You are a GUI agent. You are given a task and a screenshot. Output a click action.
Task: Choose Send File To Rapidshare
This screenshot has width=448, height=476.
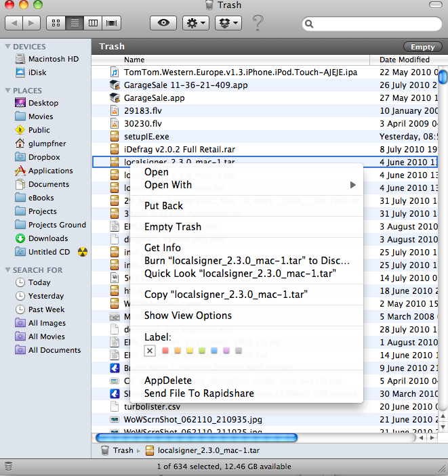click(x=247, y=393)
